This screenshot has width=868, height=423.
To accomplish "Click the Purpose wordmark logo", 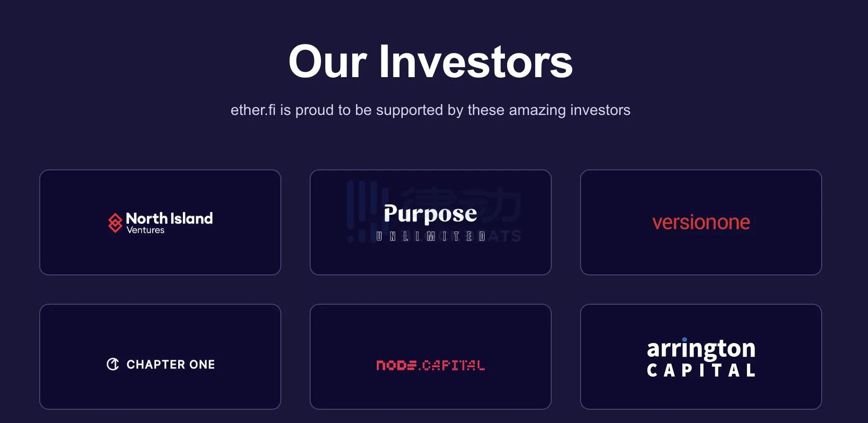I will tap(430, 214).
